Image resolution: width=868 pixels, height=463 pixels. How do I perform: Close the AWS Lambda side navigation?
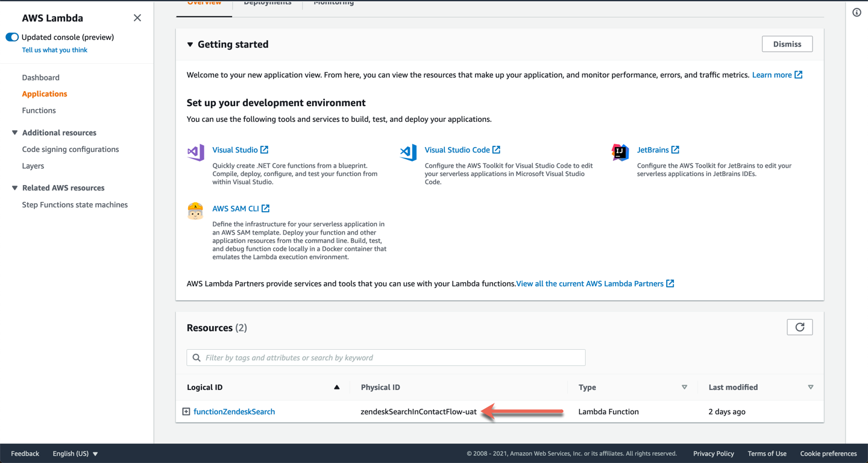(137, 18)
